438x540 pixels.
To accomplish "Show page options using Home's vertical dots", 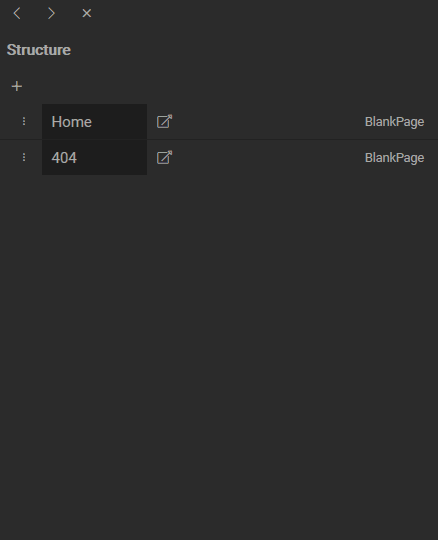I will tap(24, 122).
